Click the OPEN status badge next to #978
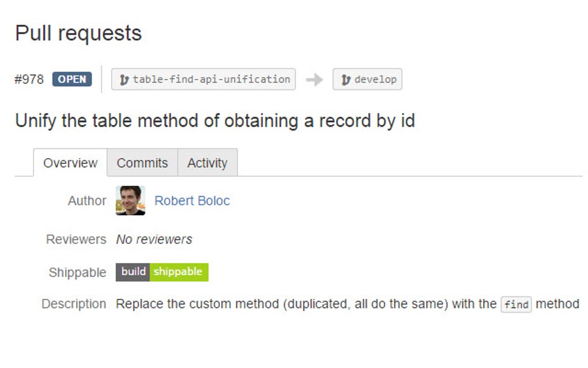 (71, 79)
